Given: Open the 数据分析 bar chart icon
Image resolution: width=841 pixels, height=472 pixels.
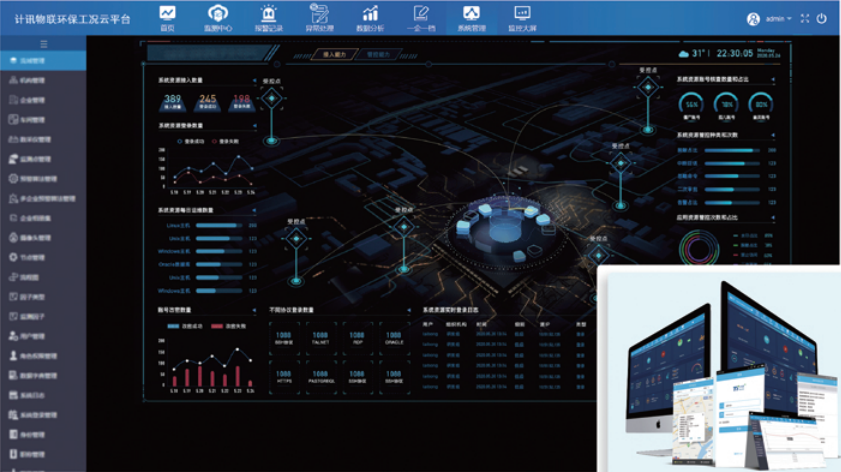Looking at the screenshot, I should coord(370,16).
